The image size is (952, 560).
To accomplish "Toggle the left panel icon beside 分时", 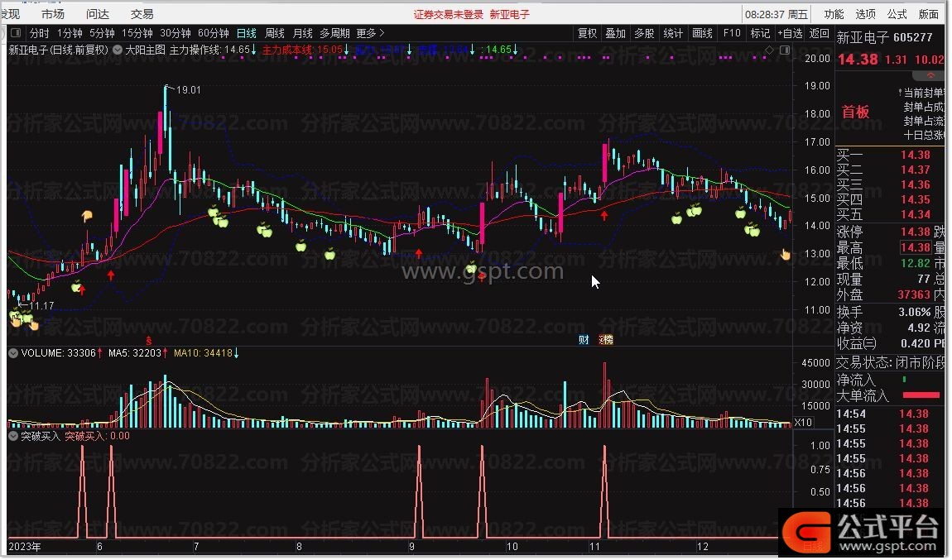I will pyautogui.click(x=16, y=33).
